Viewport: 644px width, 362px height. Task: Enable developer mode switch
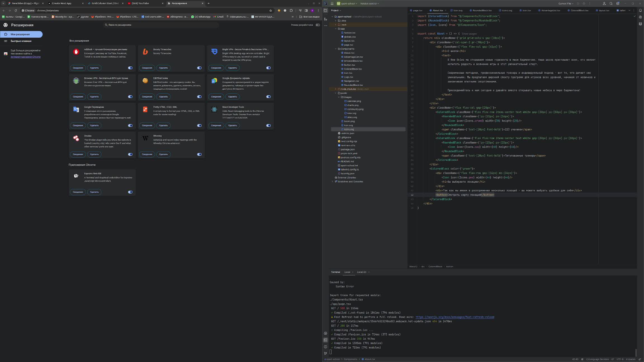(318, 25)
